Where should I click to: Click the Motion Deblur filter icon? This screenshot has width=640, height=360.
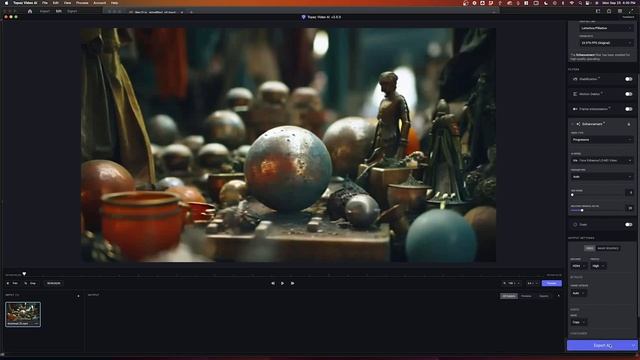(x=575, y=94)
